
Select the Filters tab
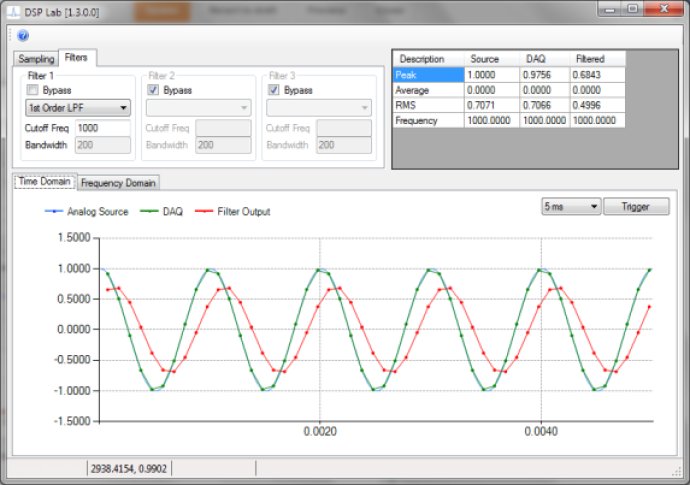76,57
